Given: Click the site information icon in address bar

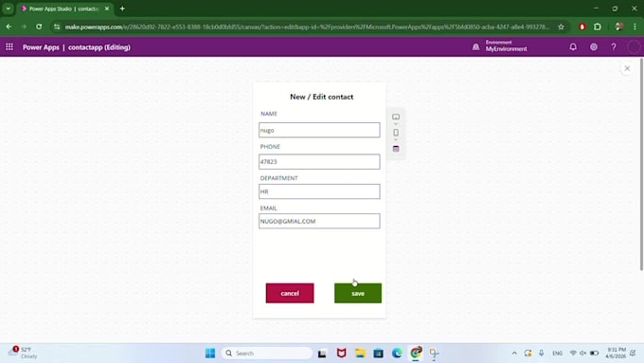Looking at the screenshot, I should click(57, 27).
